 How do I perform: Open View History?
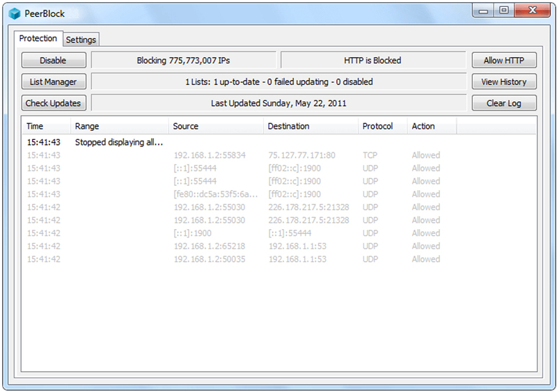pos(504,82)
